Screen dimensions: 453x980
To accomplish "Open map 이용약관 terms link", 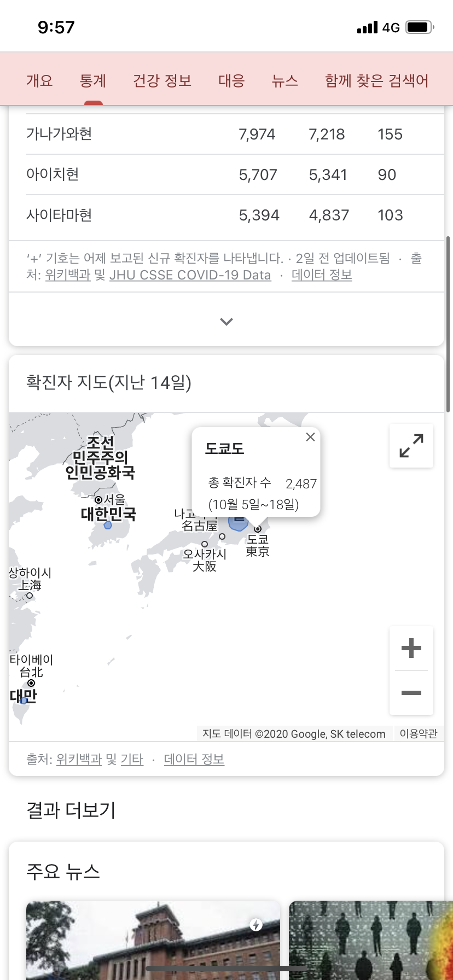I will (x=419, y=734).
